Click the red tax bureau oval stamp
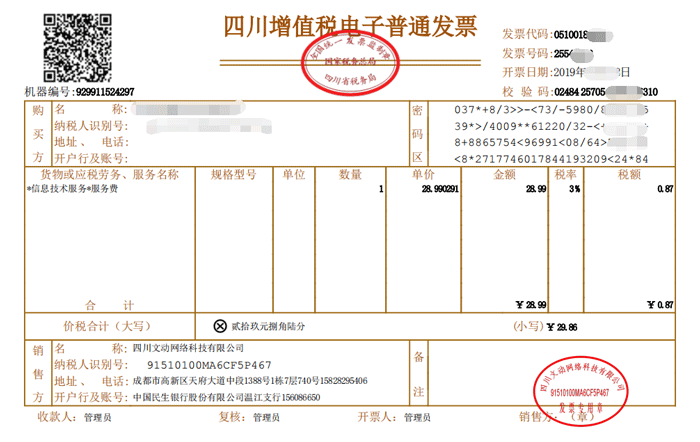Viewport: 700px width, 442px height. [x=350, y=64]
